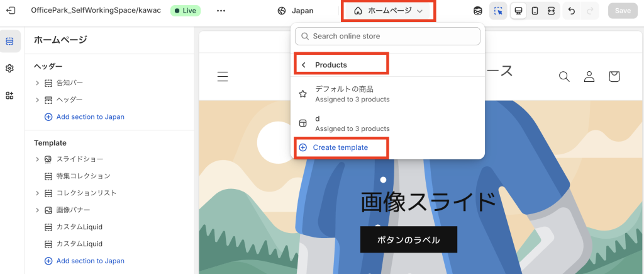Expand the 告知バー section
644x274 pixels.
pyautogui.click(x=37, y=83)
